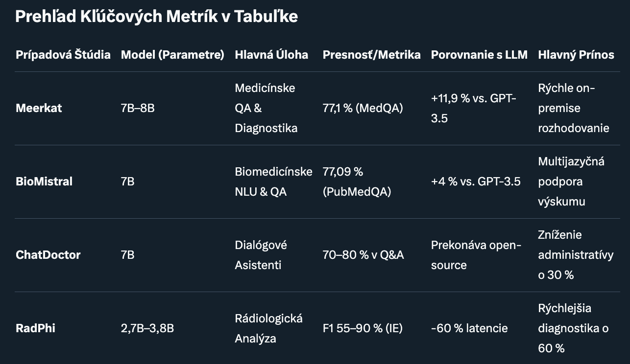Screen dimensions: 630x364
Task: Click the RadPhi row label
Action: pyautogui.click(x=35, y=328)
